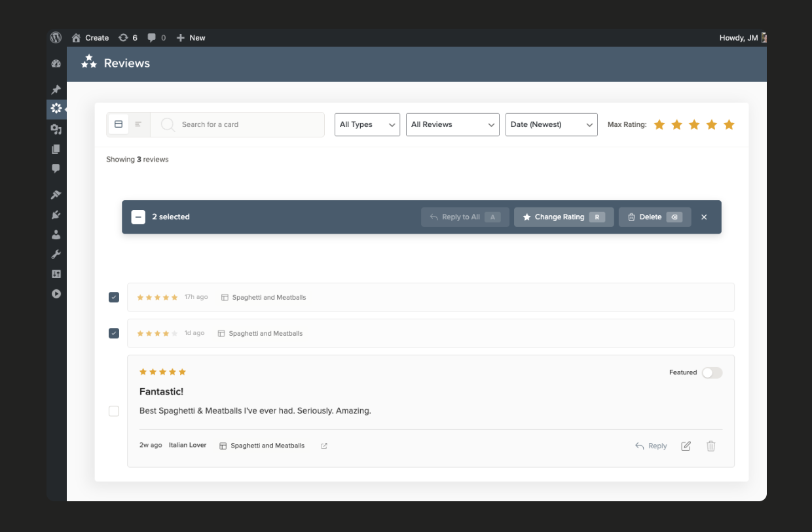812x532 pixels.
Task: Set Max Rating using the fifth star
Action: 729,124
